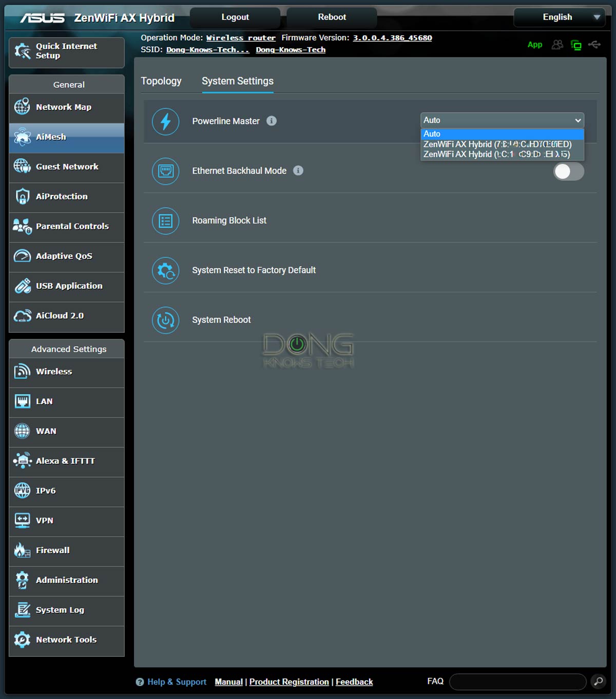Image resolution: width=616 pixels, height=699 pixels.
Task: Open the Administration gear icon
Action: [x=22, y=580]
